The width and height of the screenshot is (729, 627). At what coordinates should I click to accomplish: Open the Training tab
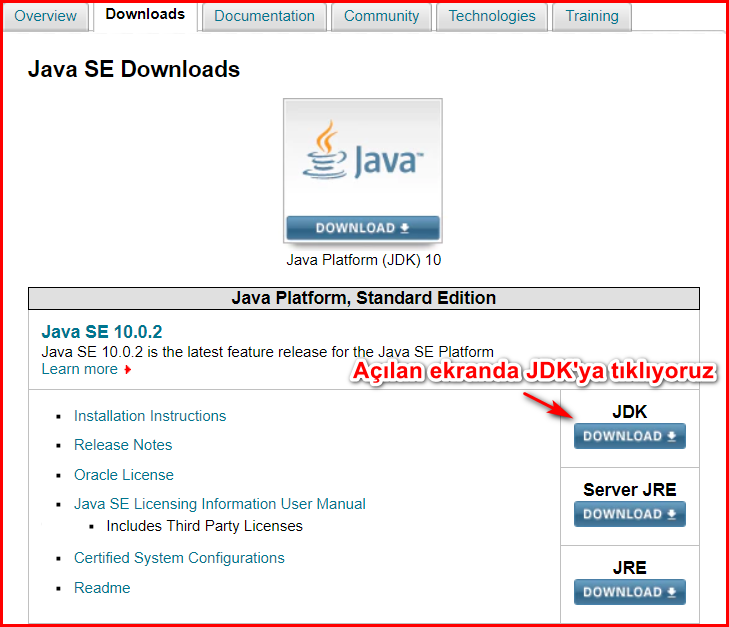pyautogui.click(x=592, y=16)
